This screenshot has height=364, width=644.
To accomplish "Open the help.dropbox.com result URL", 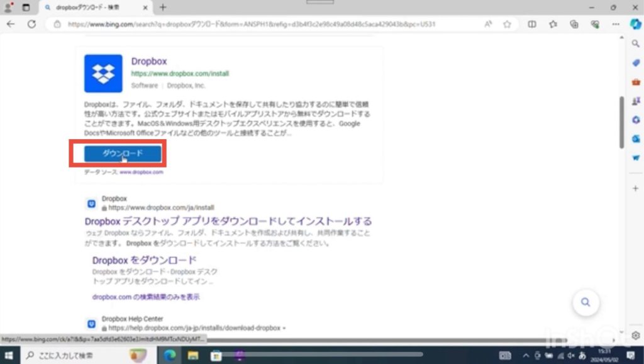I will [194, 328].
